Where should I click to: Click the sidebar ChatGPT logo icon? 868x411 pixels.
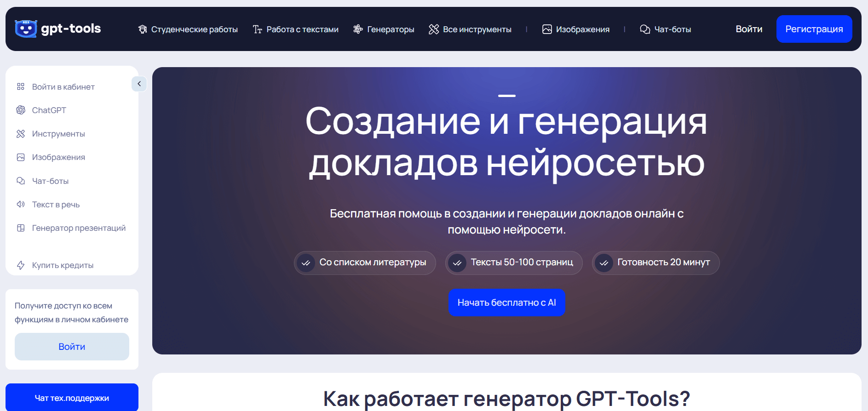point(21,110)
